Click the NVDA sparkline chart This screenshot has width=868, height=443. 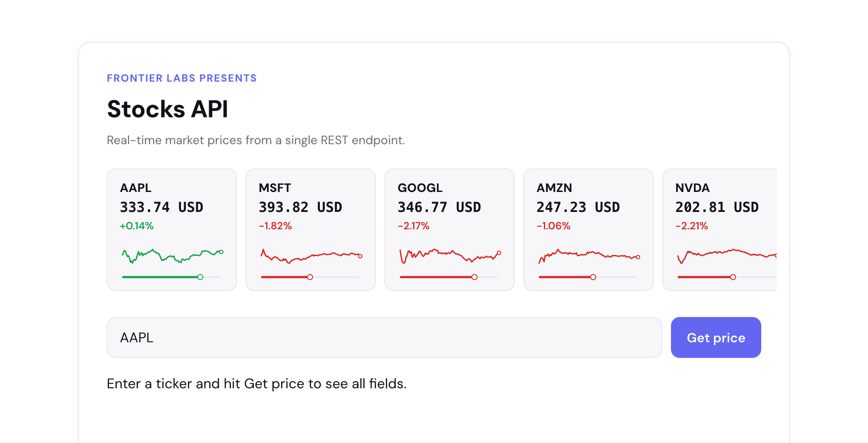coord(727,256)
